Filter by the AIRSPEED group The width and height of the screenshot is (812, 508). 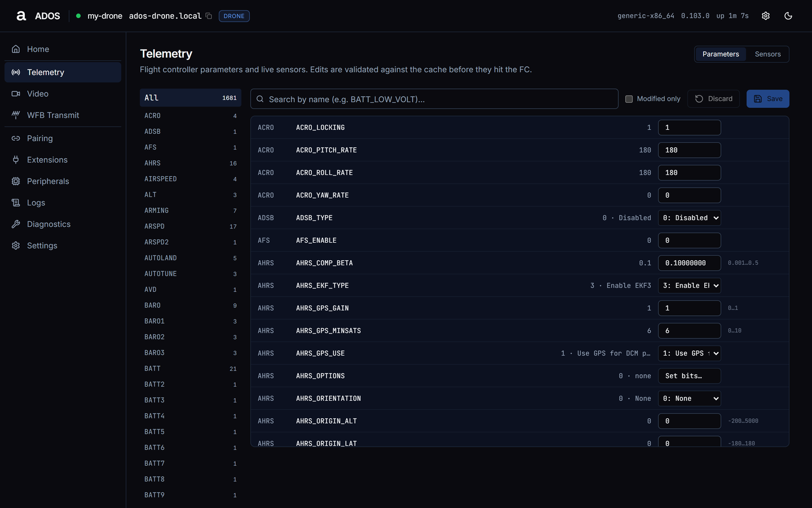191,179
